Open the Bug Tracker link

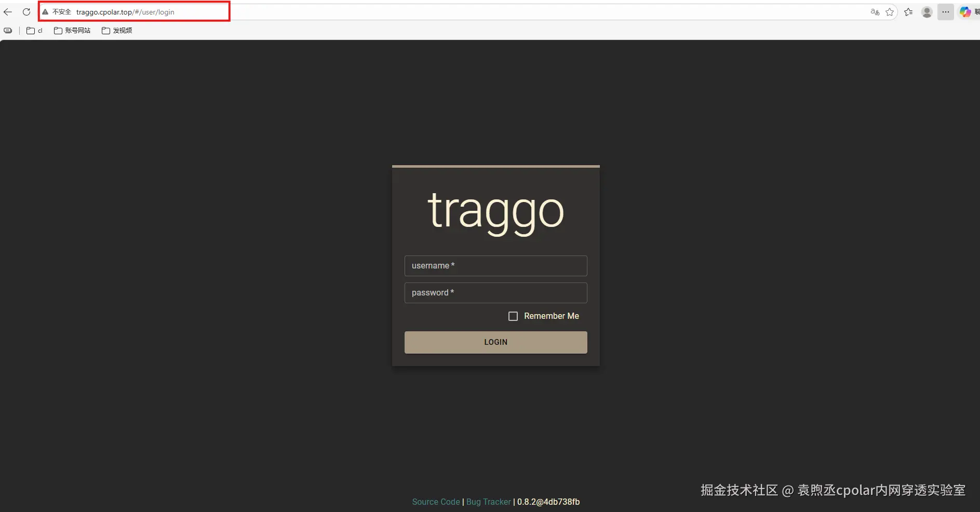point(489,502)
